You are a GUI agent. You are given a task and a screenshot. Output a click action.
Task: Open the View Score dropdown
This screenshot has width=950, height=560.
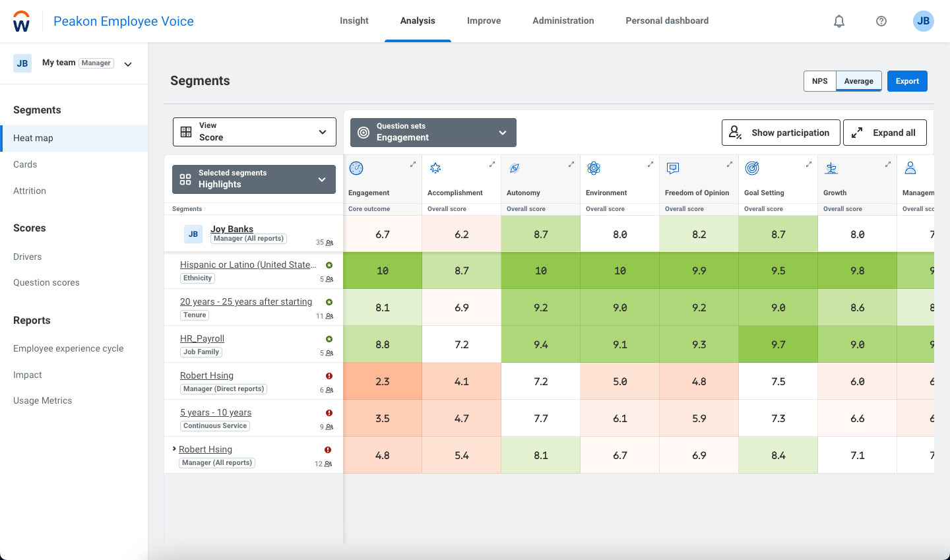(x=254, y=132)
